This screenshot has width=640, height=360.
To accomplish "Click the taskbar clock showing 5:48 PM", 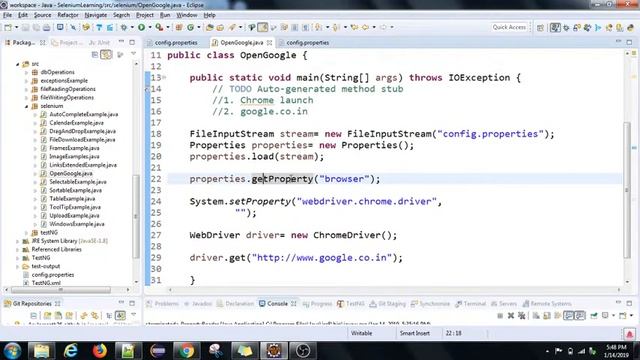I will pos(617,351).
